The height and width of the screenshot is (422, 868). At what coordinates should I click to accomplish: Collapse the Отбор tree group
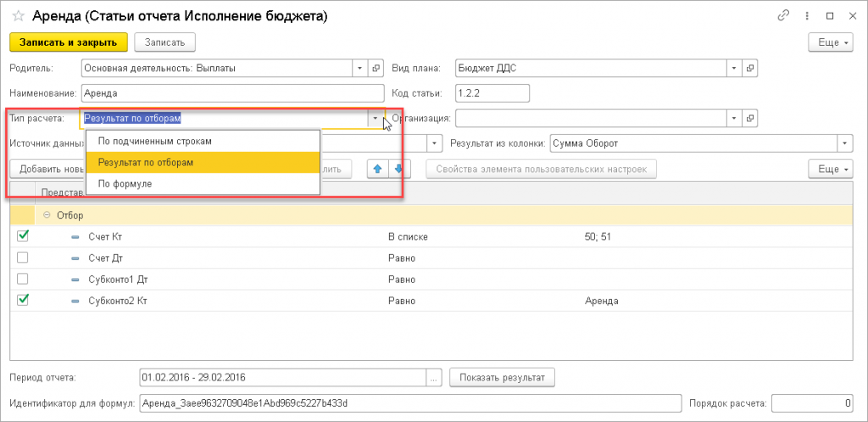[x=47, y=215]
